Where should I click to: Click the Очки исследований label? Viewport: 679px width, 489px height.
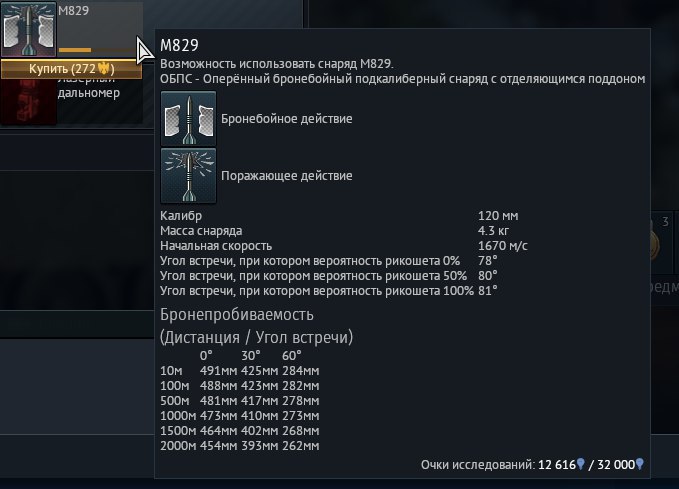tap(478, 465)
